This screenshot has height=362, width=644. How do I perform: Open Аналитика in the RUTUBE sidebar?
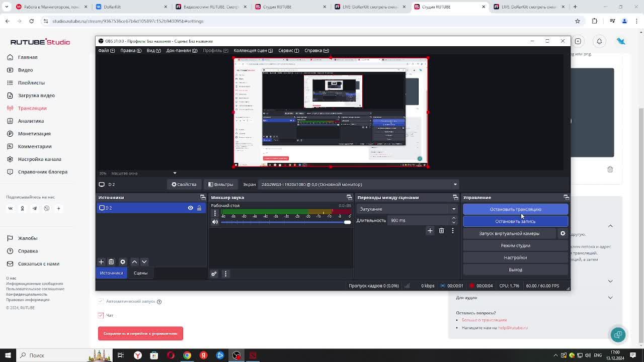click(x=31, y=121)
